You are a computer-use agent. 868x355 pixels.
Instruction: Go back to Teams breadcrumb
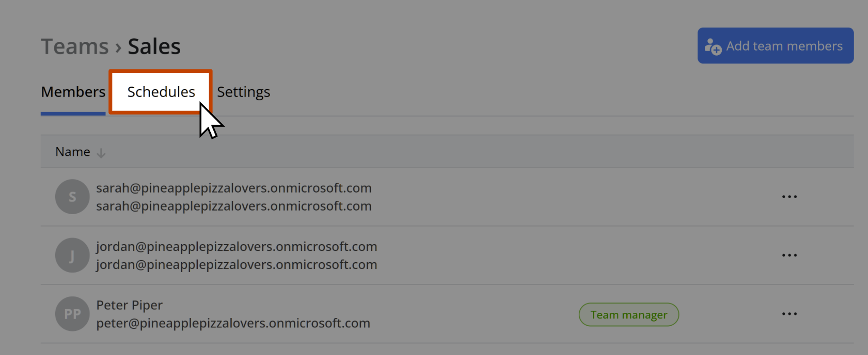[75, 46]
